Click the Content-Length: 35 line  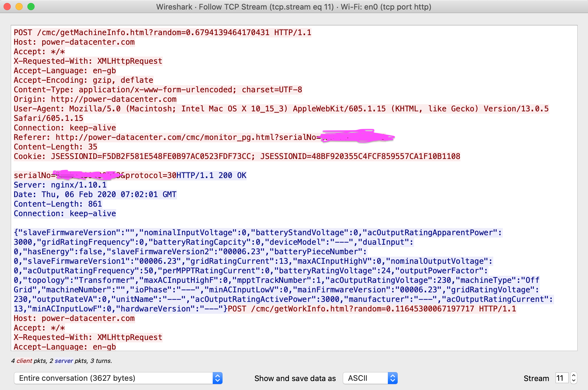pyautogui.click(x=55, y=147)
